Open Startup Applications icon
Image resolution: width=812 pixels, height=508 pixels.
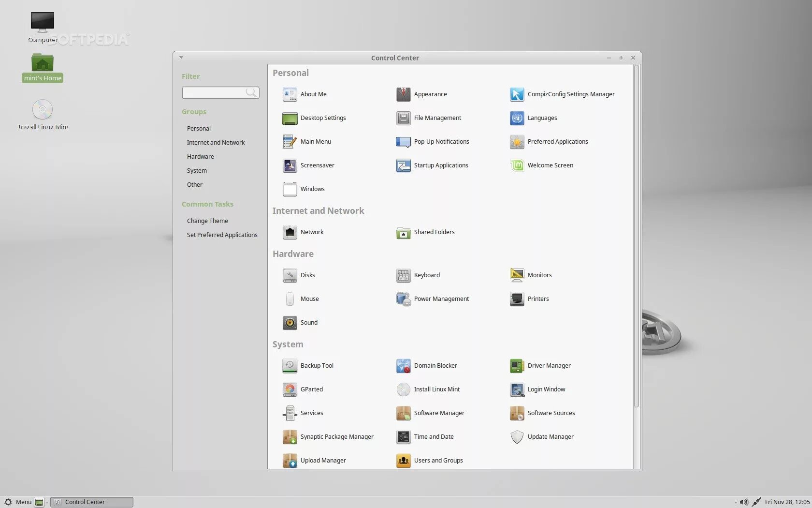click(x=403, y=165)
